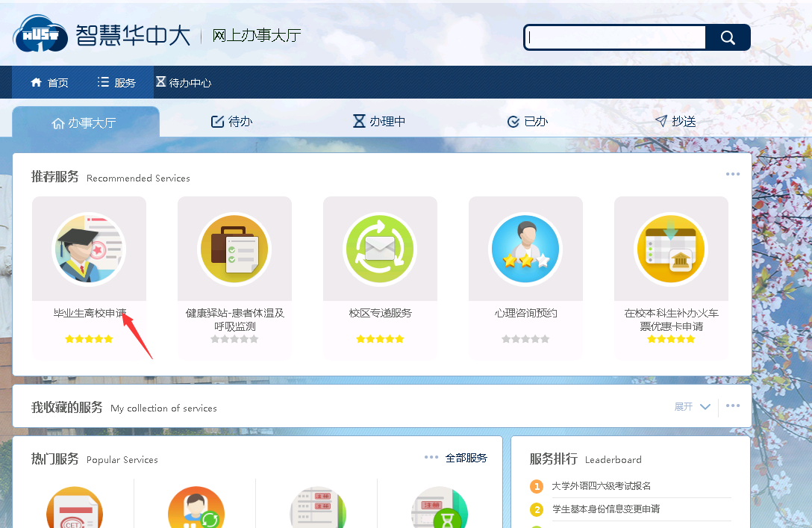Image resolution: width=812 pixels, height=528 pixels.
Task: Click the HUST cloud logo
Action: 40,33
